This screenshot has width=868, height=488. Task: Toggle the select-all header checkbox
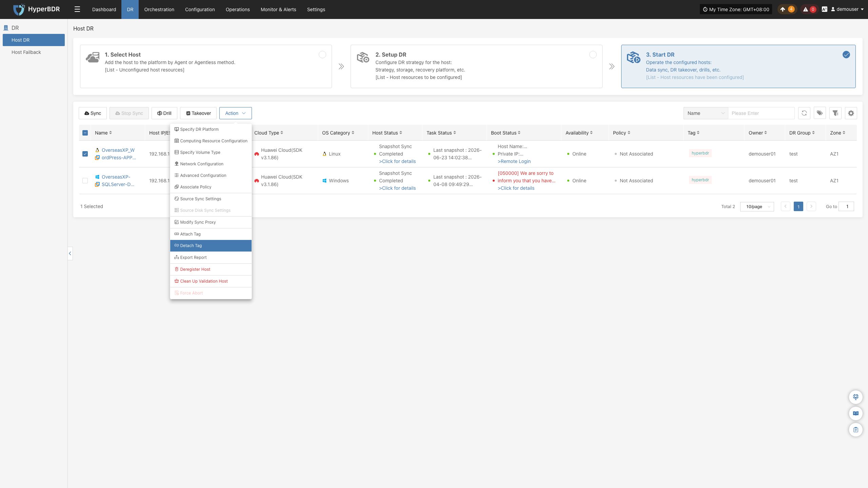click(85, 133)
